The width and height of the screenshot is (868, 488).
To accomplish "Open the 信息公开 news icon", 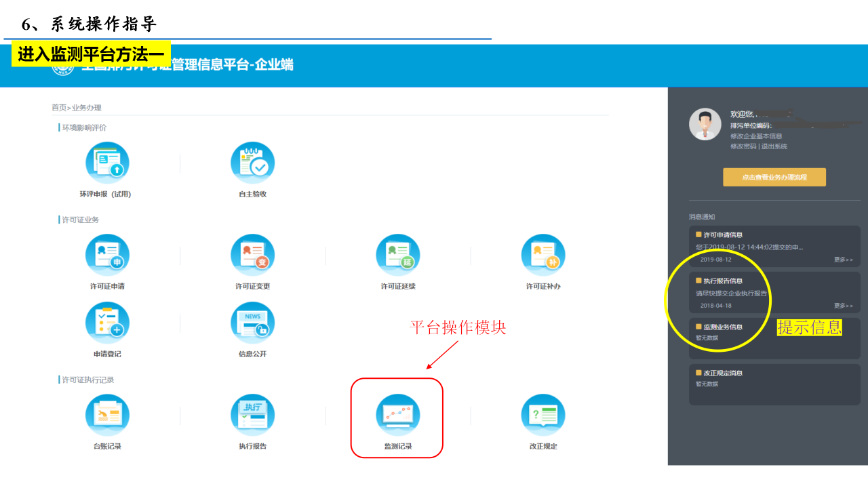I will [x=252, y=323].
